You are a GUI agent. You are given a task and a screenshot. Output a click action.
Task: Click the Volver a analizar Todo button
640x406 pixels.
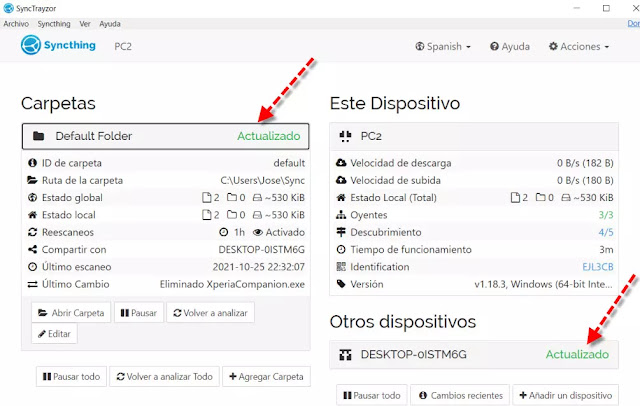tap(164, 376)
